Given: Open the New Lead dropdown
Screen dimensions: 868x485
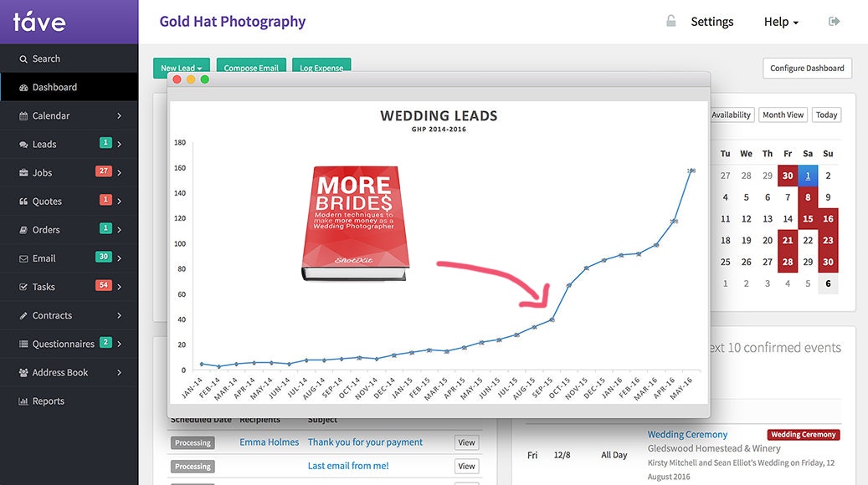Looking at the screenshot, I should coord(181,68).
